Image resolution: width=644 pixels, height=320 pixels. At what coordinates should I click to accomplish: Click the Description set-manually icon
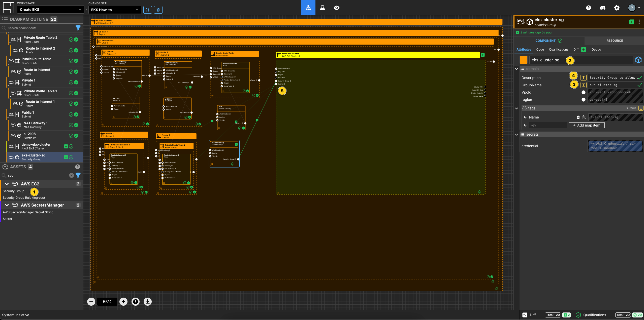tap(583, 78)
